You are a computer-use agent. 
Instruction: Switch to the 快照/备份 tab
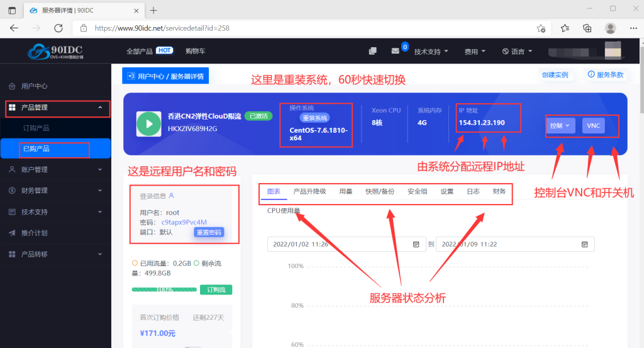click(x=380, y=191)
